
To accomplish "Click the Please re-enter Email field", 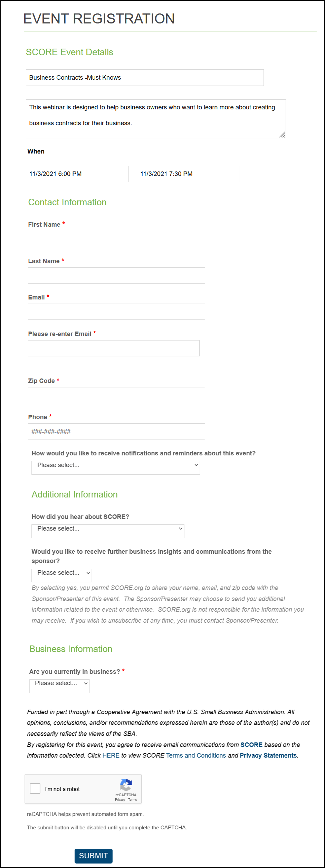I will pyautogui.click(x=114, y=348).
